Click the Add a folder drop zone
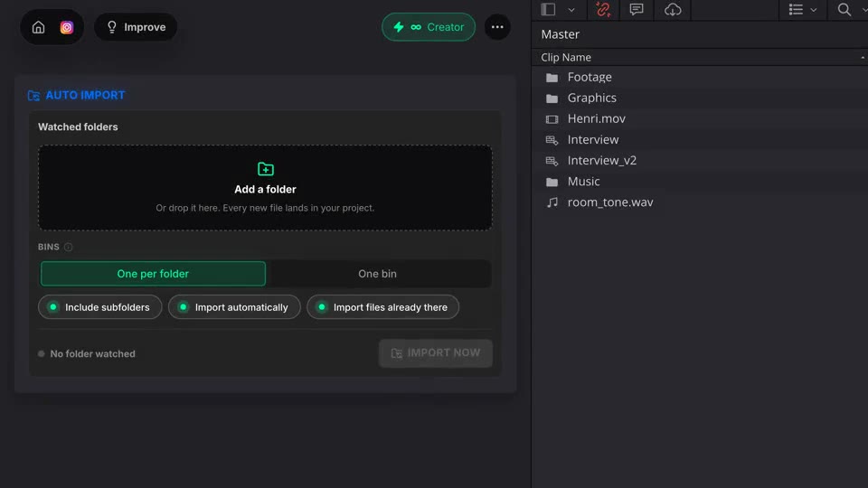 click(x=265, y=188)
